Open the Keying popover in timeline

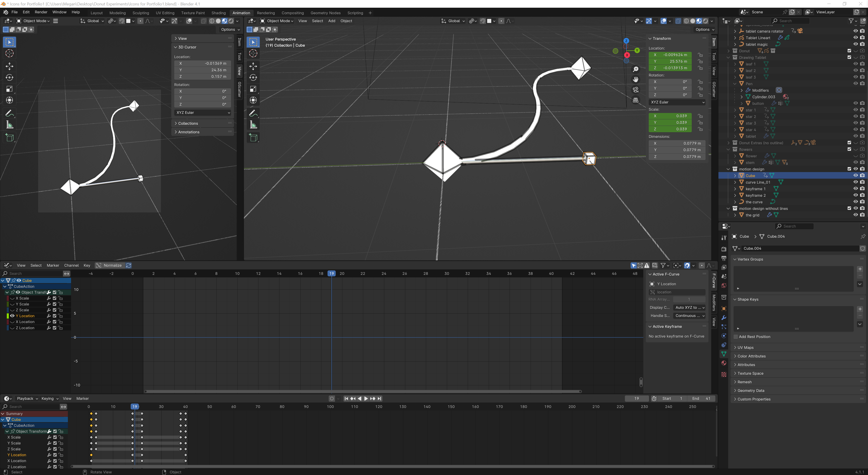pos(50,398)
